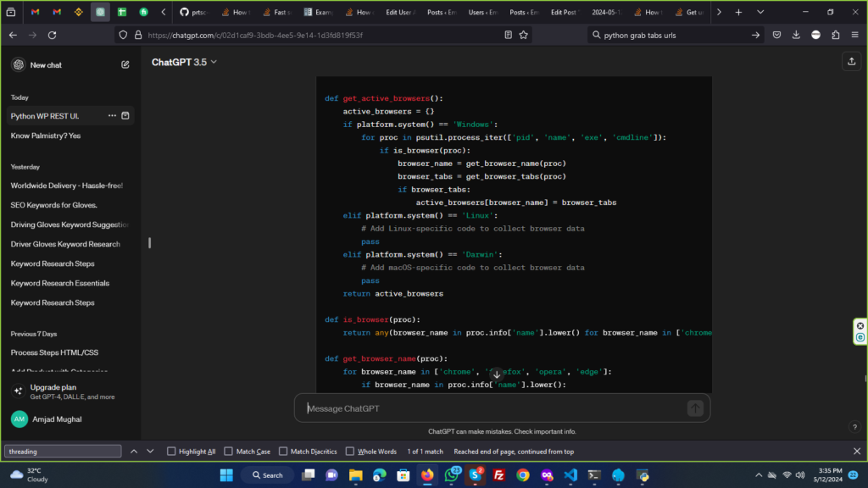Open the ChatGPT 3.5 model dropdown

(184, 62)
